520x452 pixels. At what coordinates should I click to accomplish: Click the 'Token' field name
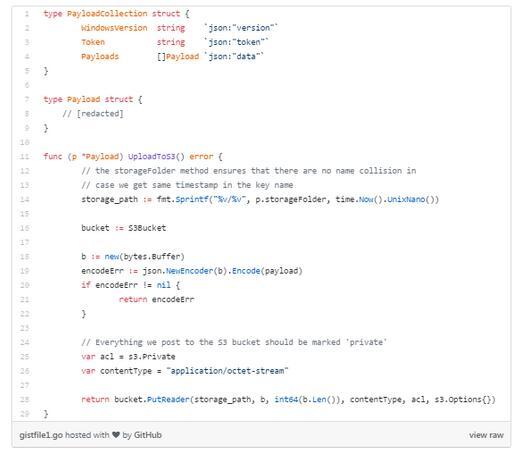coord(93,42)
